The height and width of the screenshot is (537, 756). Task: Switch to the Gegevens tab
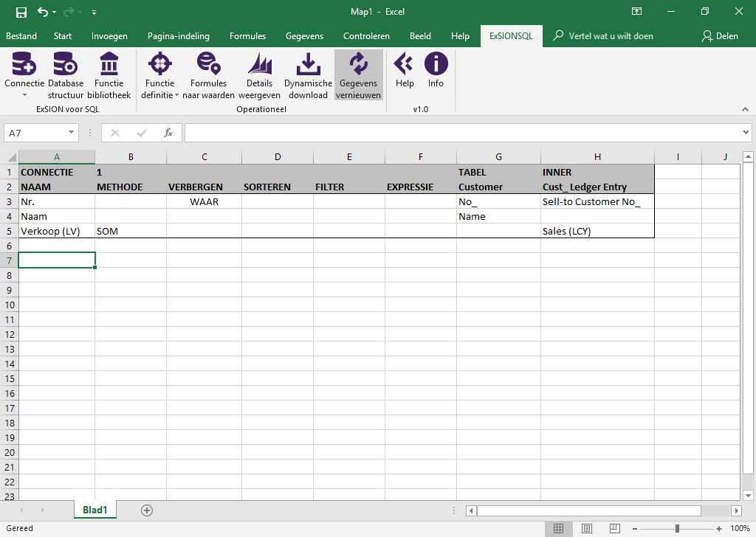pos(304,36)
